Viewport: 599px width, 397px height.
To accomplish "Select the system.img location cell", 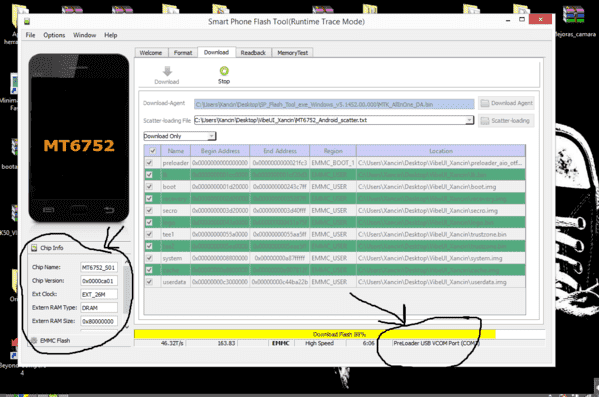I will coord(441,258).
